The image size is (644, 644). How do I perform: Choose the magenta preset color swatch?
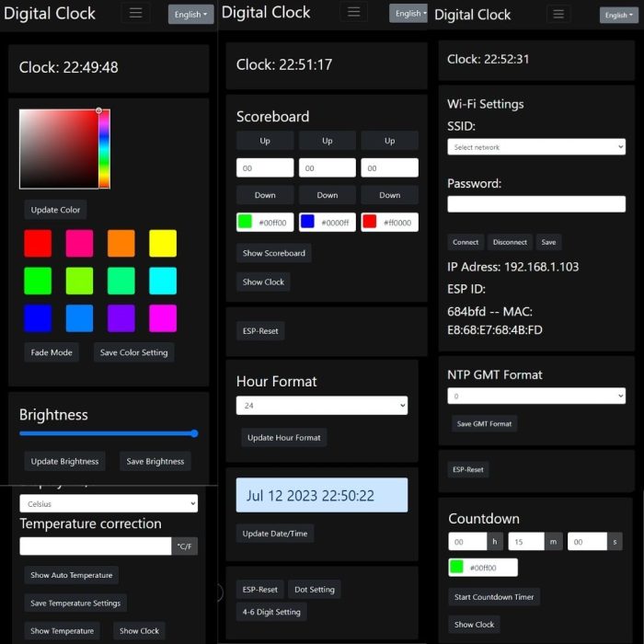click(163, 318)
